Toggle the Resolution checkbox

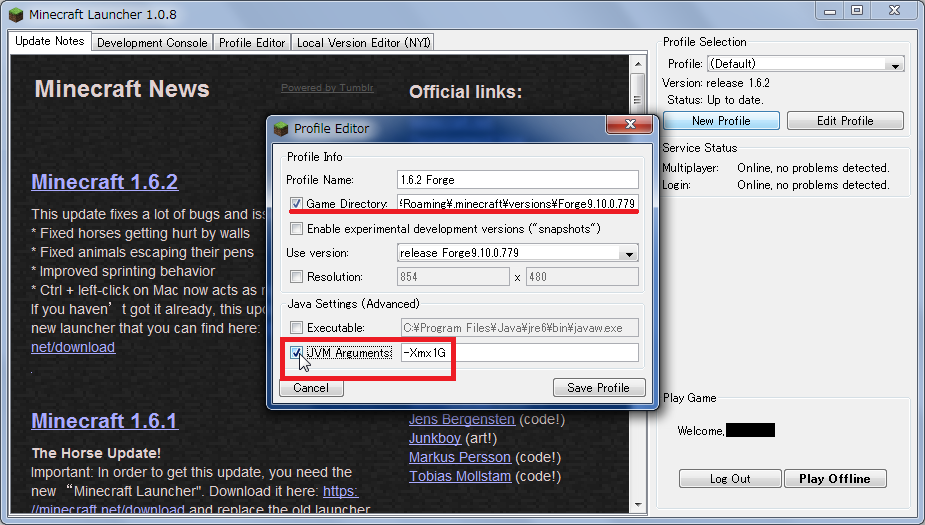[x=296, y=277]
